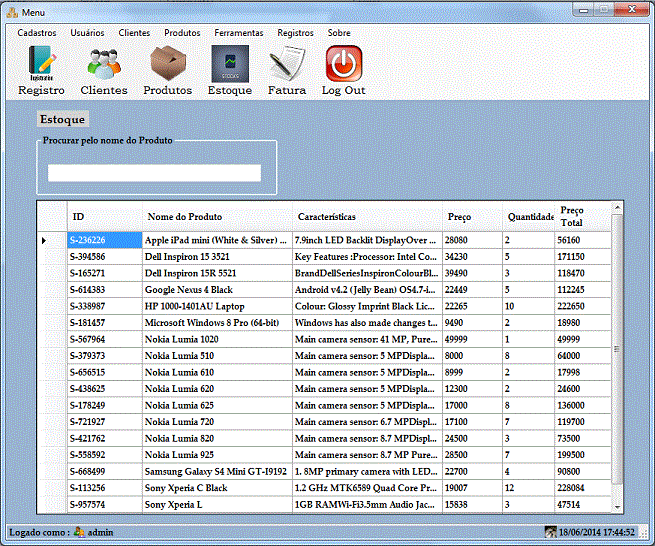Click the ID cell S-957574

click(105, 504)
